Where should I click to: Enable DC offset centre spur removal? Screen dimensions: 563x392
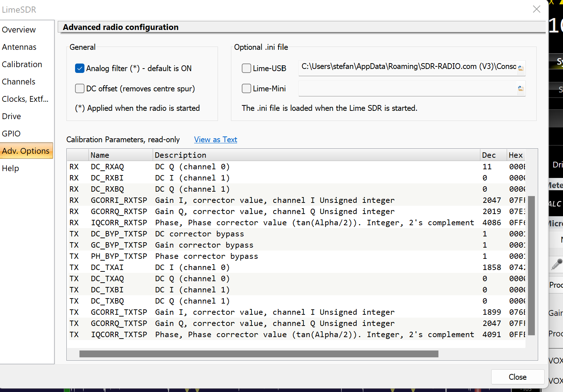click(80, 88)
